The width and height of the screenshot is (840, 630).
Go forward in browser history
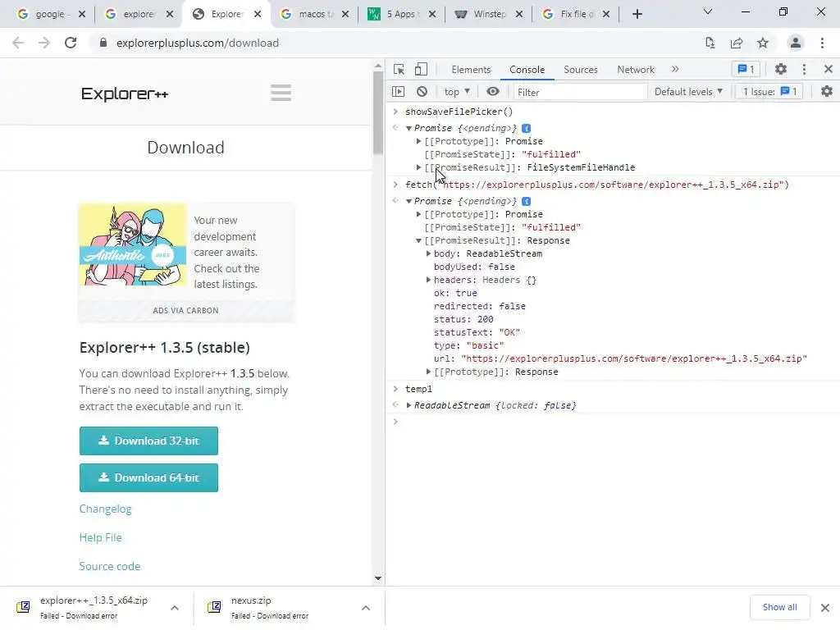coord(44,43)
